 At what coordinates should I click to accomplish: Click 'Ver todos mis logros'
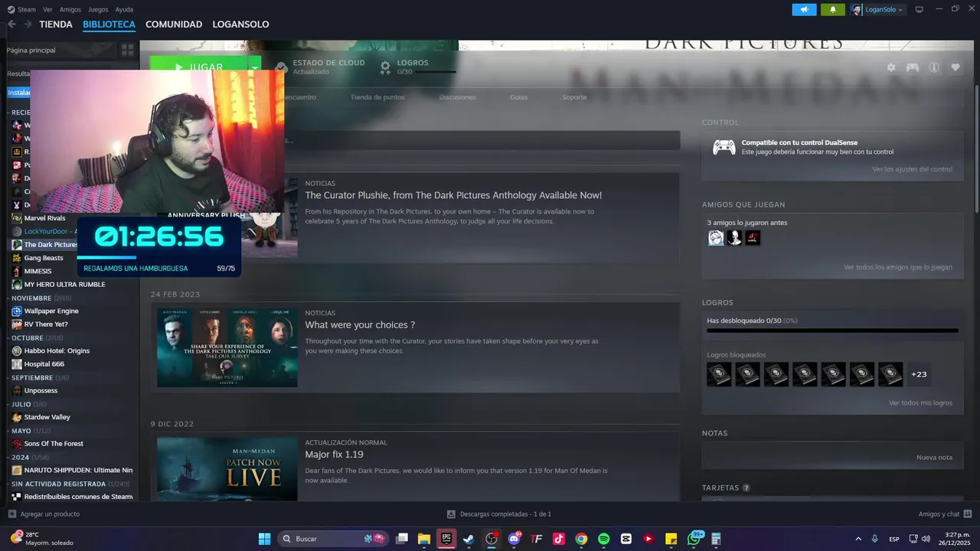click(920, 403)
